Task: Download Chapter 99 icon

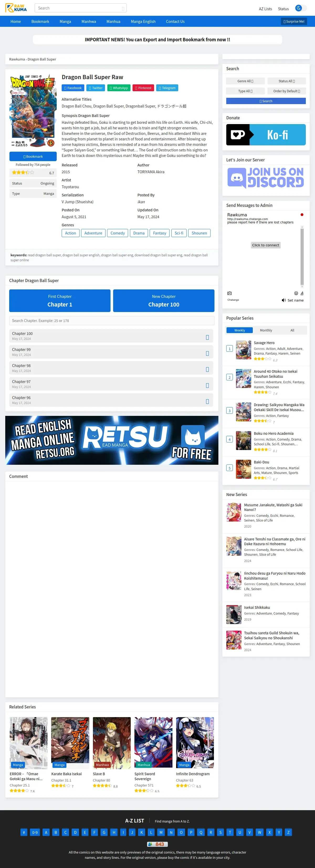Action: tap(207, 354)
